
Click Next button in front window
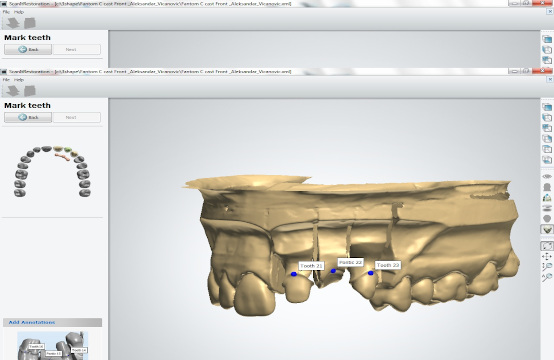click(x=77, y=117)
